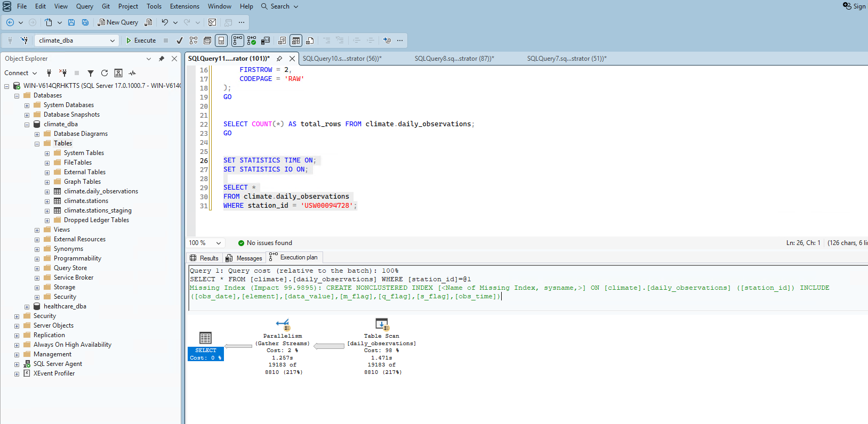Expand the climate.daily_observations table node
This screenshot has width=868, height=424.
47,192
